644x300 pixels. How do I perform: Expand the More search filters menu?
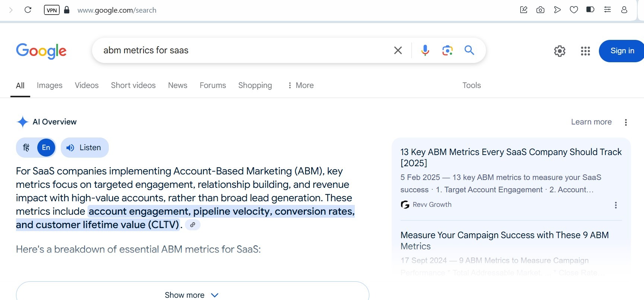(301, 85)
